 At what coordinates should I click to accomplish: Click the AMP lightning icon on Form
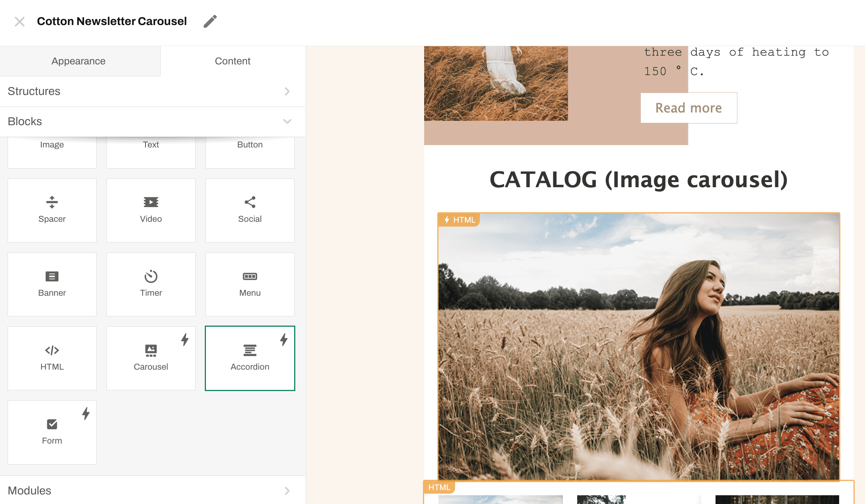86,414
